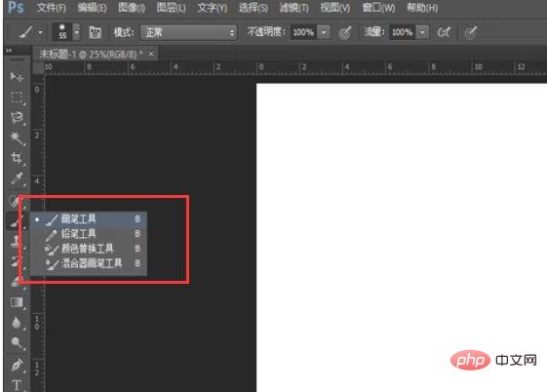The image size is (547, 392).
Task: Choose 颜色替换工具 from the flyout
Action: click(89, 249)
